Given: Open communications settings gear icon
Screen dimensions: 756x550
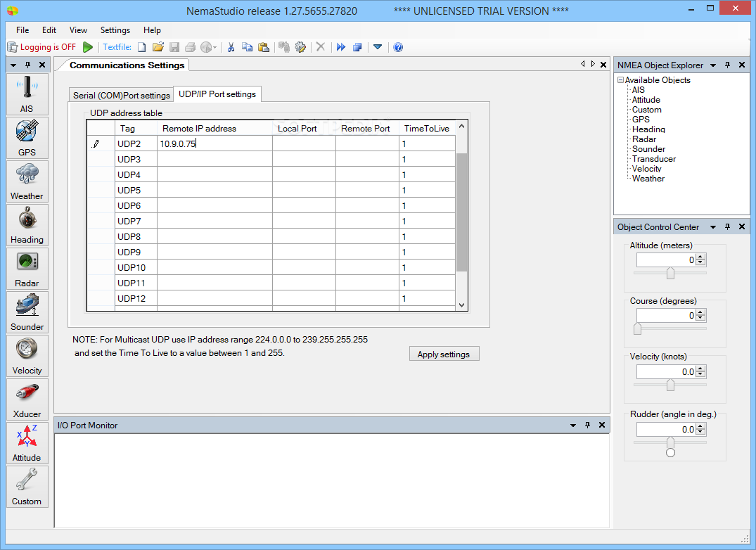Looking at the screenshot, I should tap(300, 47).
